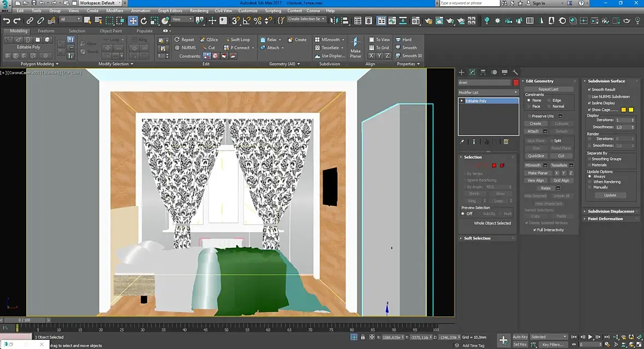Expand the Soft Selection rollout
The height and width of the screenshot is (349, 644).
[477, 238]
